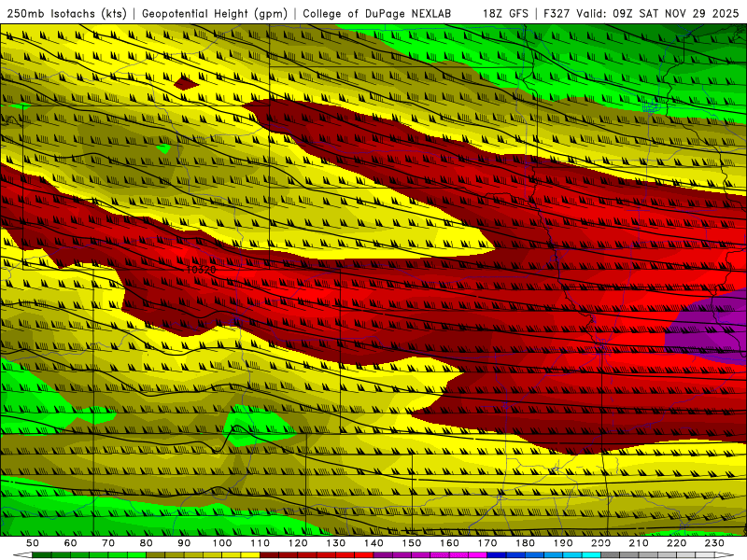This screenshot has height=560, width=747.
Task: Click the '150' color scale label
Action: (412, 543)
